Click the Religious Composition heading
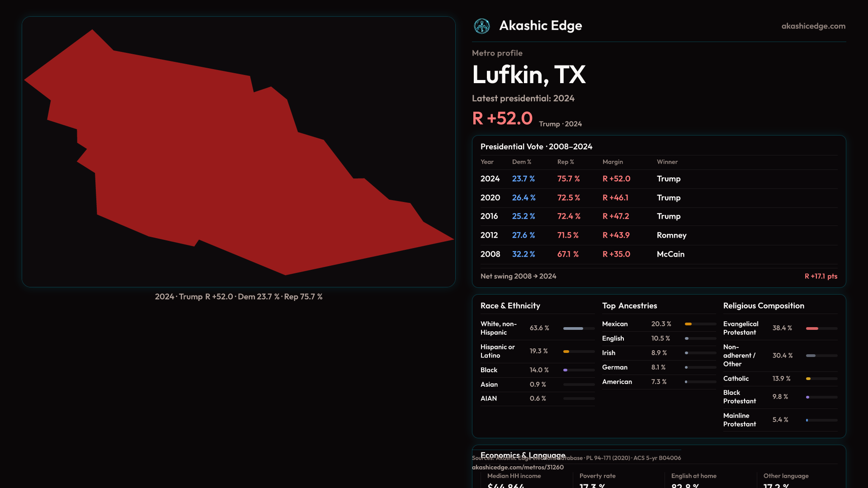The height and width of the screenshot is (488, 868). click(763, 306)
